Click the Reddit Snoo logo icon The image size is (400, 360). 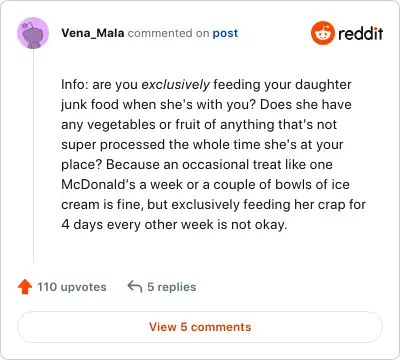[322, 33]
